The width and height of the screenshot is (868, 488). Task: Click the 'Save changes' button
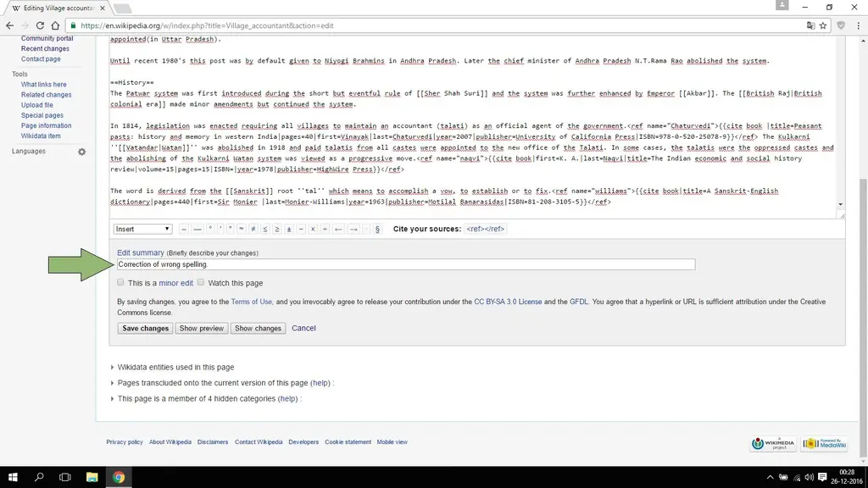coord(145,328)
